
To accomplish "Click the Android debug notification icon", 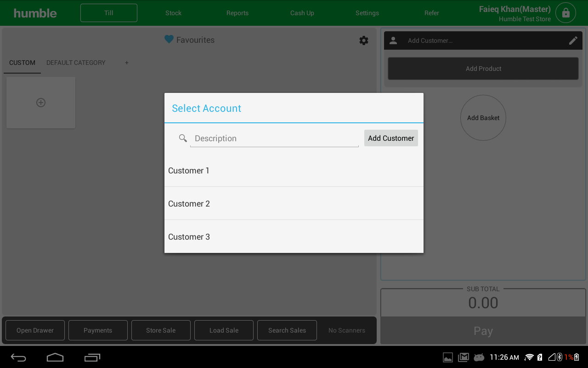I will click(479, 357).
